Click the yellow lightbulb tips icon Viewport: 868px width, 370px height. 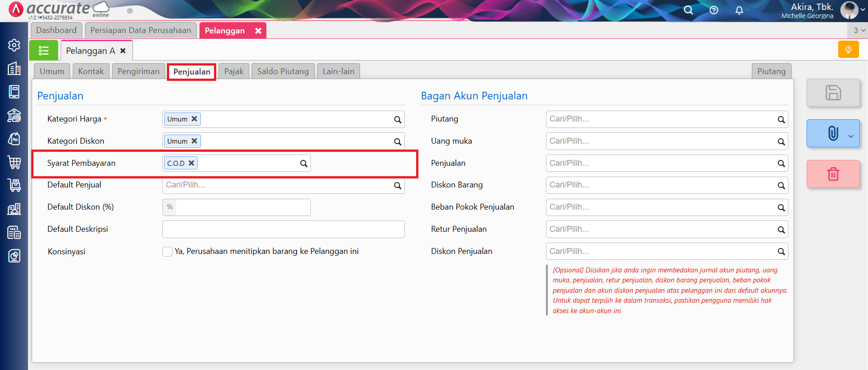(x=848, y=49)
